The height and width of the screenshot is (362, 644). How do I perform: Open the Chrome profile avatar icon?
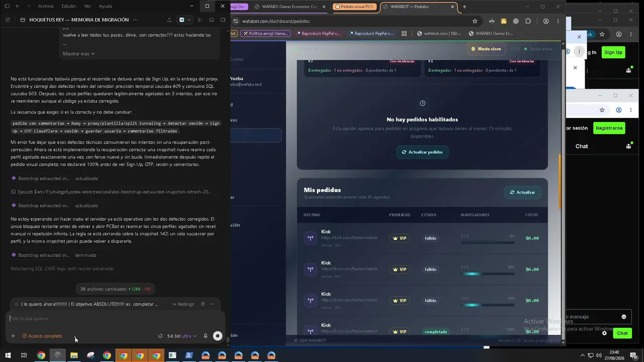(546, 21)
